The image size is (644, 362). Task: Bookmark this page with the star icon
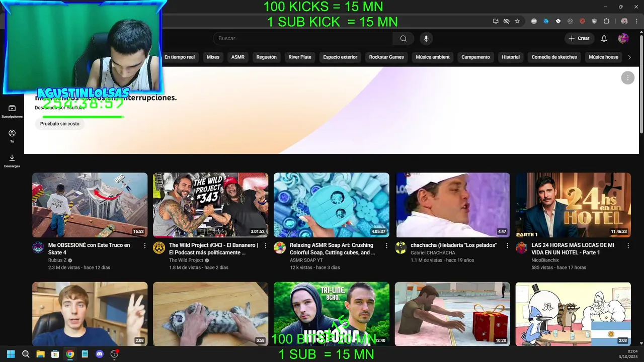pyautogui.click(x=517, y=21)
